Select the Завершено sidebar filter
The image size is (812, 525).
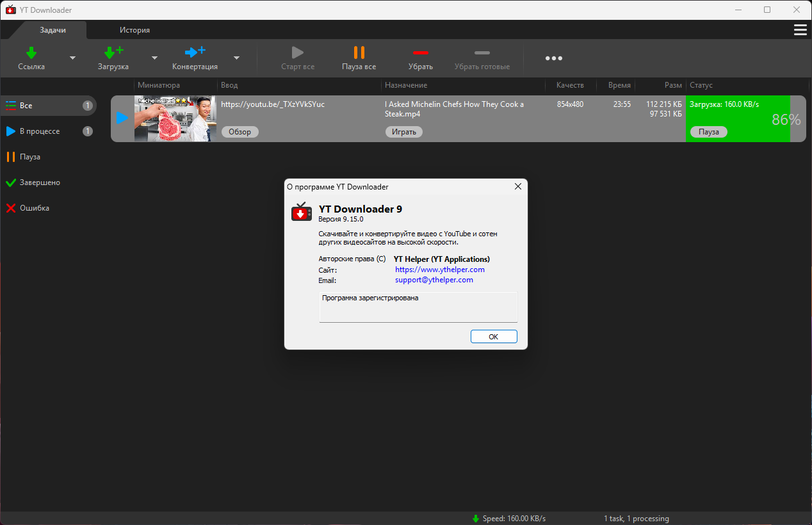(x=49, y=182)
